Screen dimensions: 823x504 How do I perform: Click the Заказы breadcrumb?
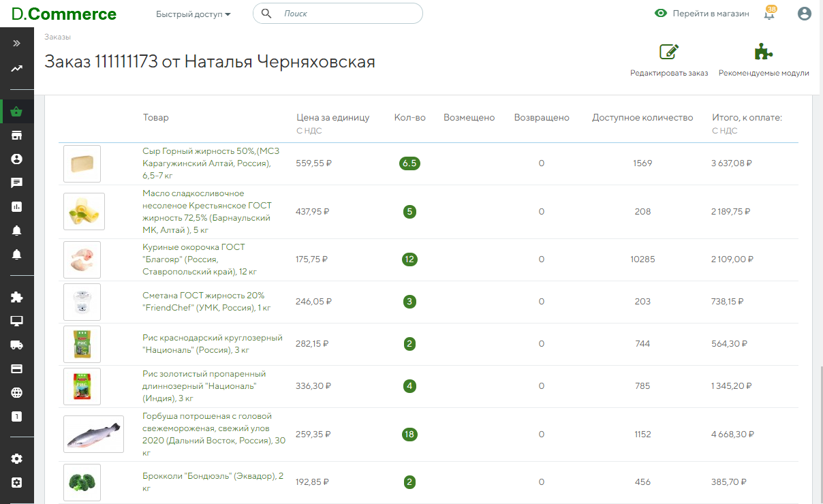pyautogui.click(x=58, y=37)
